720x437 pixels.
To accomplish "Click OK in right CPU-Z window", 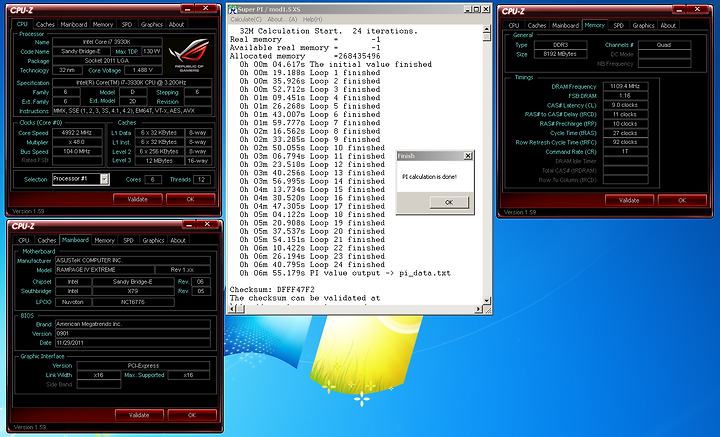I will [x=682, y=200].
